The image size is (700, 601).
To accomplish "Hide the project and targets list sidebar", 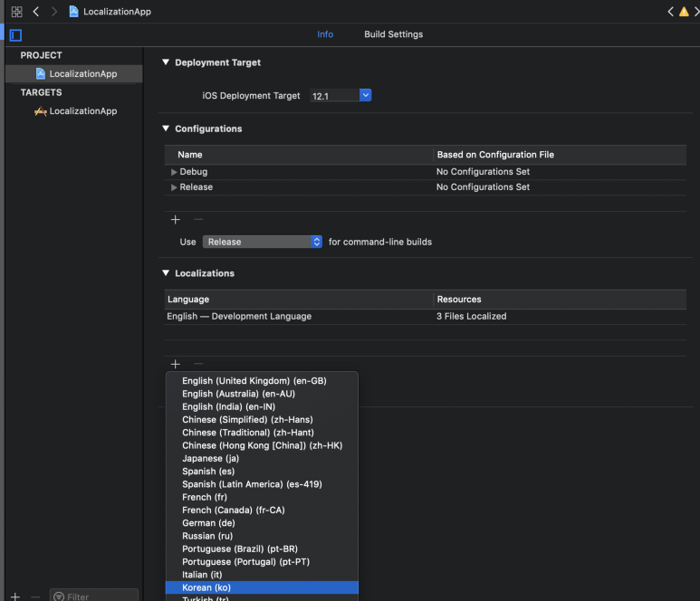I will click(14, 35).
